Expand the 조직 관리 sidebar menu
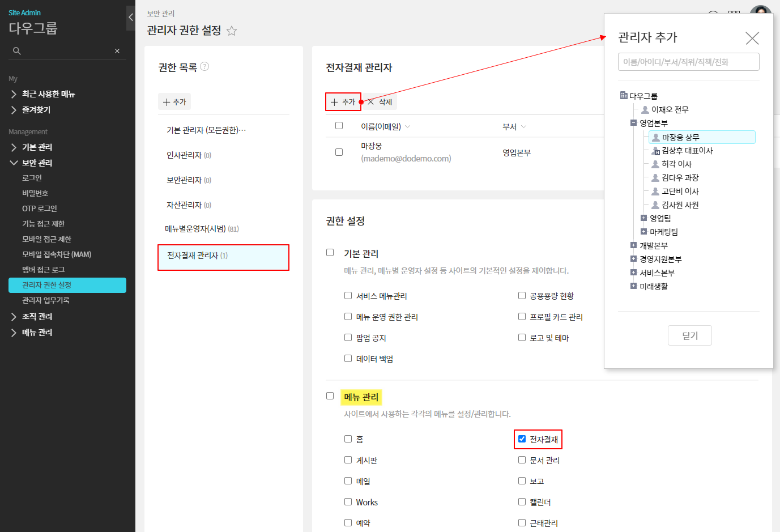The height and width of the screenshot is (532, 780). 37,317
